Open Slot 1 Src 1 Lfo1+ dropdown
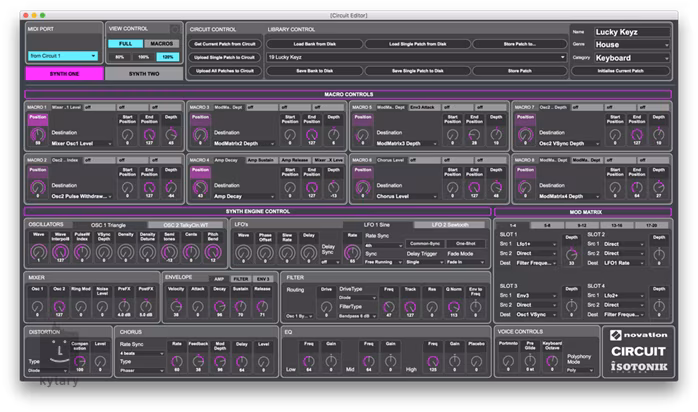The width and height of the screenshot is (698, 412). tap(536, 244)
